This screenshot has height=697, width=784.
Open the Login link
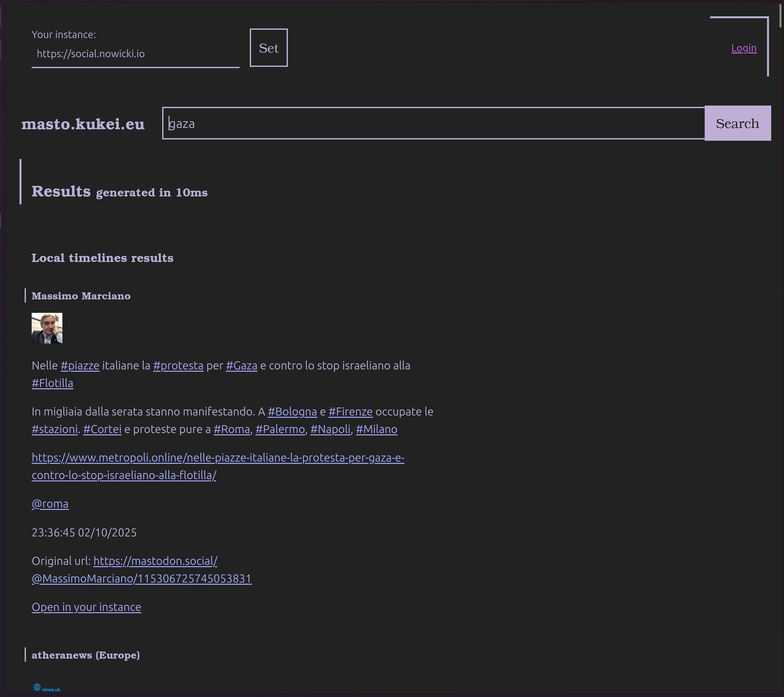[744, 48]
